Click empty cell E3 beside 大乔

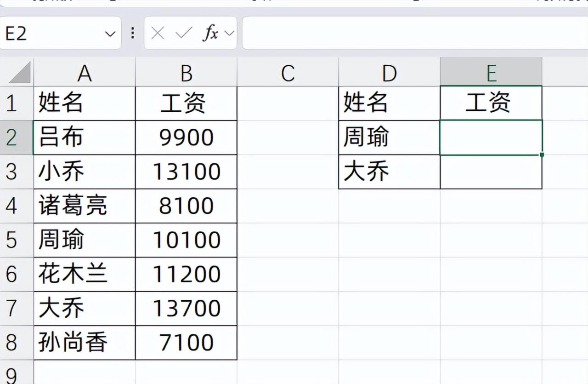[x=491, y=172]
